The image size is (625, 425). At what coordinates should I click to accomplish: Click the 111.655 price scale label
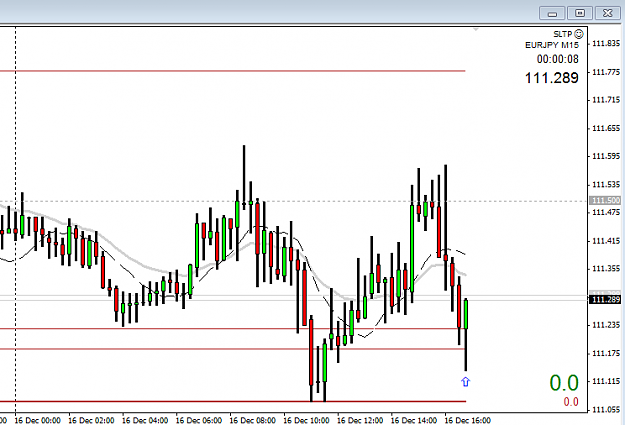pos(606,128)
